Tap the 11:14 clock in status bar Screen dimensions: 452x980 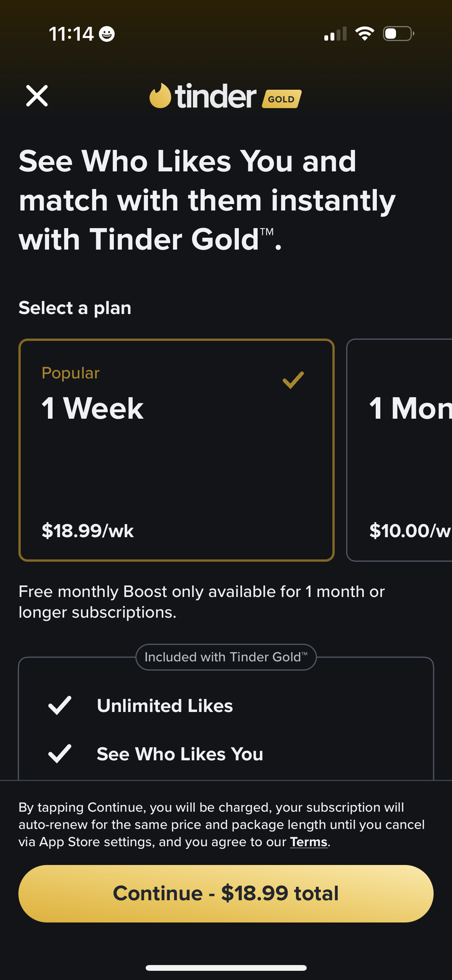[x=71, y=34]
